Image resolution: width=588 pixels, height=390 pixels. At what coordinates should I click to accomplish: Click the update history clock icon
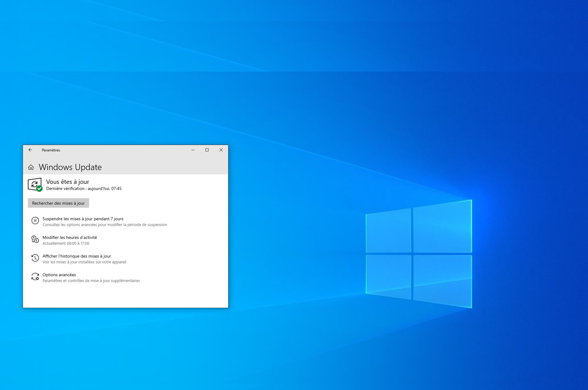(x=35, y=258)
